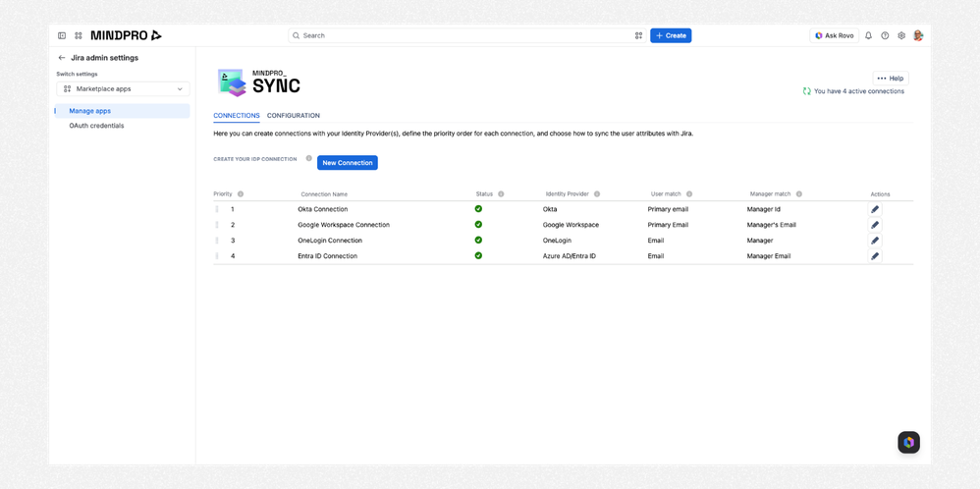The height and width of the screenshot is (489, 980).
Task: Click Primary email cell for Okta
Action: [668, 209]
